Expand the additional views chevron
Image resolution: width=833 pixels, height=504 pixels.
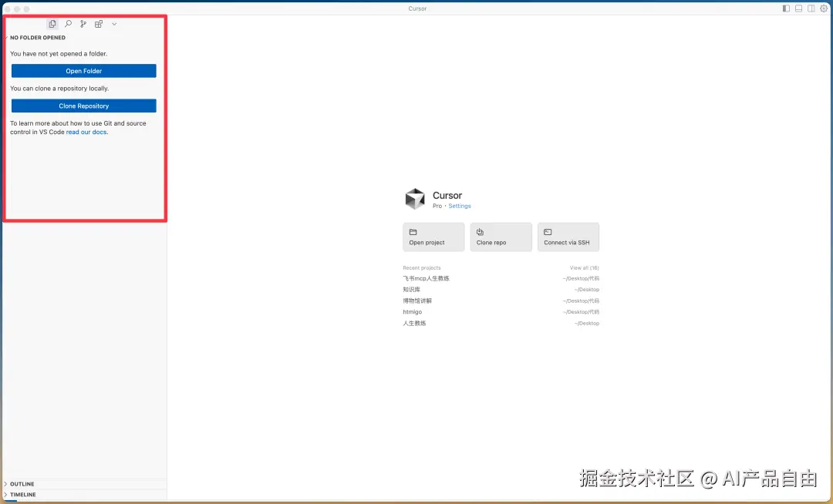click(114, 24)
